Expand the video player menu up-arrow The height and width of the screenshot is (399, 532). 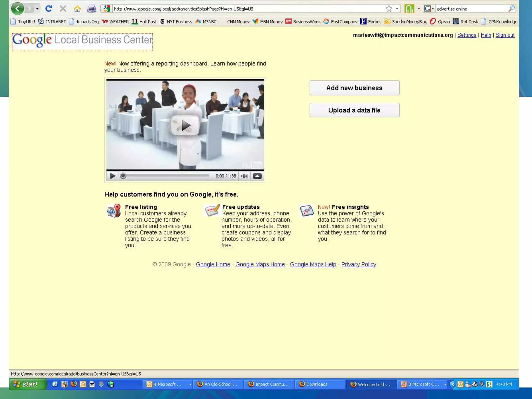[257, 176]
